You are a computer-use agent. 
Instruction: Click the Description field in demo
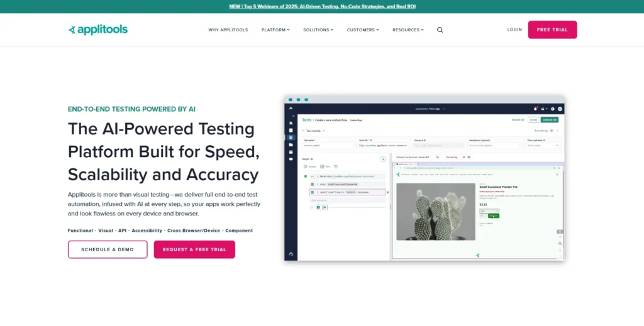(494, 146)
